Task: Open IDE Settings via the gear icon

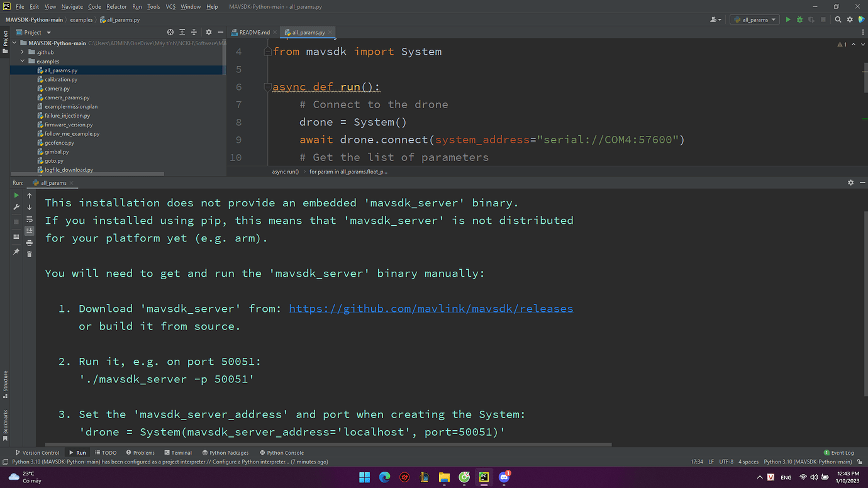Action: tap(849, 19)
